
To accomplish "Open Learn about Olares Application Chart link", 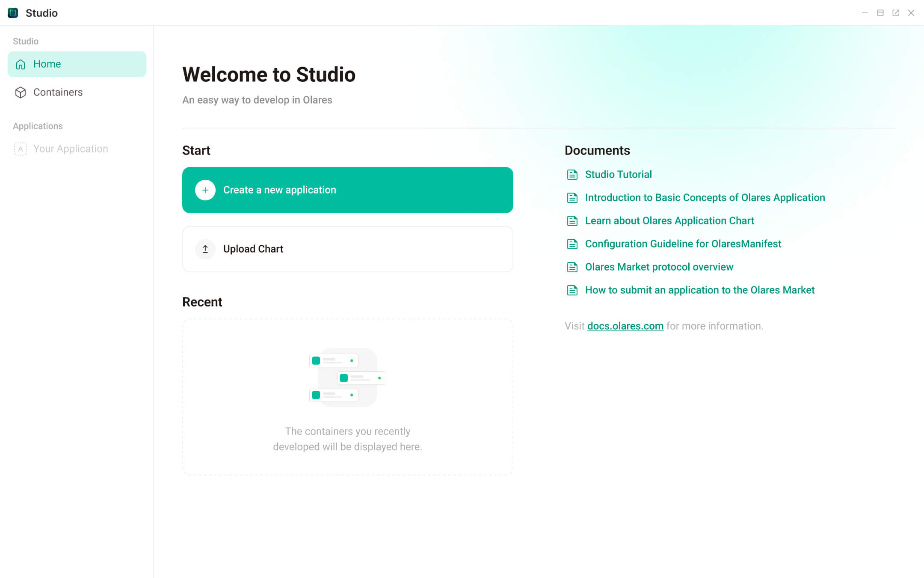I will click(x=669, y=221).
